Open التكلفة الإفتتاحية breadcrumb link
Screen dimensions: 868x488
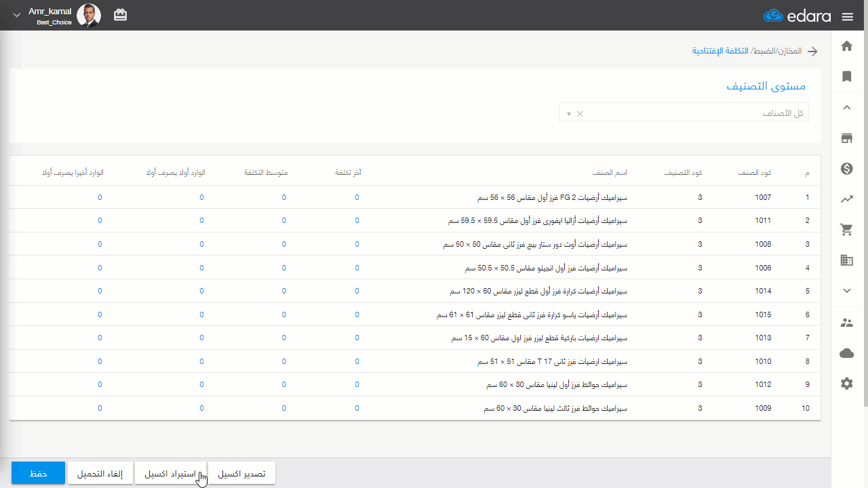720,52
